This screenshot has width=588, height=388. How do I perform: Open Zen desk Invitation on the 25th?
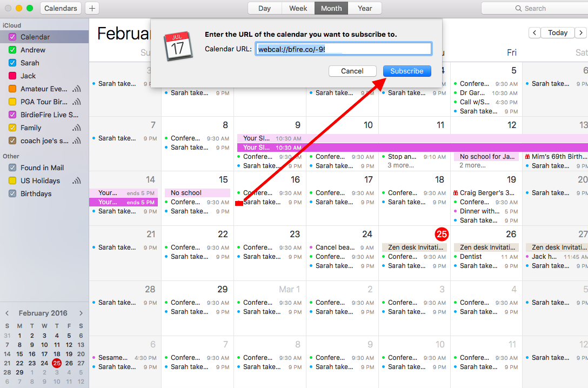coord(415,247)
